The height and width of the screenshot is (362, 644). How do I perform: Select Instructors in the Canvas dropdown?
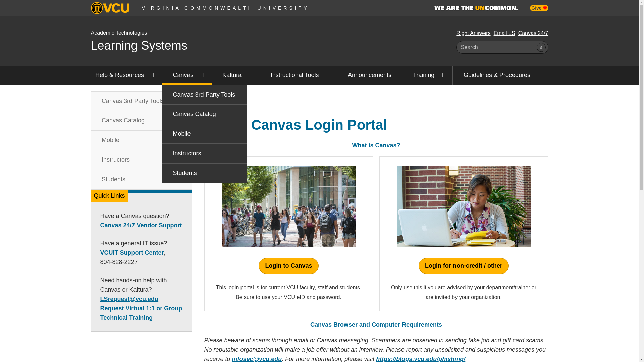click(x=204, y=154)
